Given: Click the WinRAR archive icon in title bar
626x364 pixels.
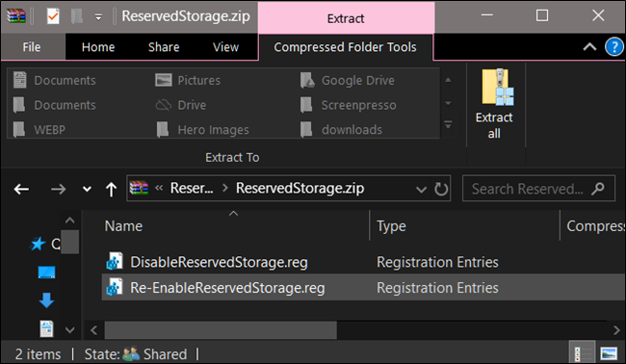Looking at the screenshot, I should pyautogui.click(x=16, y=16).
